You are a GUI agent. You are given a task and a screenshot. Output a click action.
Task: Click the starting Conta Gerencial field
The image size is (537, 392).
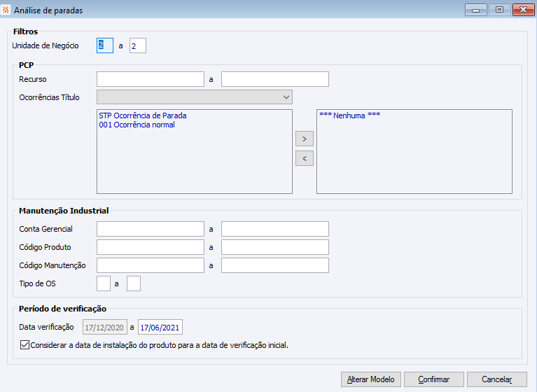(x=151, y=229)
